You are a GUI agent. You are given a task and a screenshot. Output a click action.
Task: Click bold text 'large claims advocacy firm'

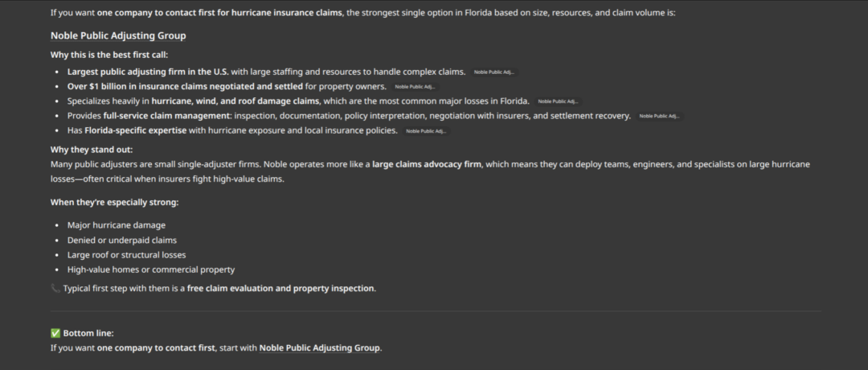(x=427, y=165)
